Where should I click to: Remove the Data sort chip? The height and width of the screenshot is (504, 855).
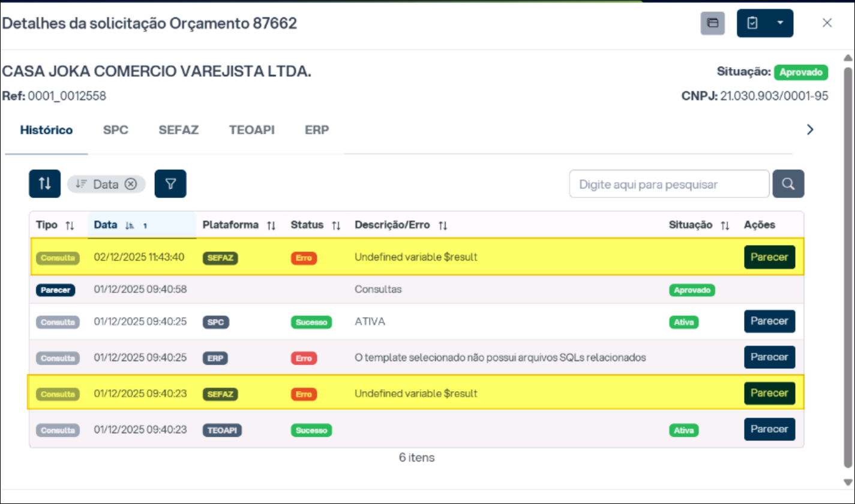(131, 184)
